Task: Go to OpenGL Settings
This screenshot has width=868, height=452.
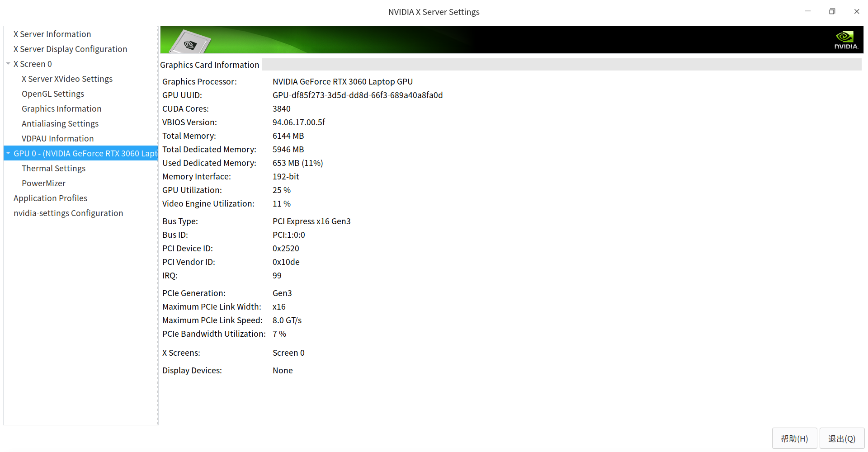Action: pyautogui.click(x=53, y=94)
